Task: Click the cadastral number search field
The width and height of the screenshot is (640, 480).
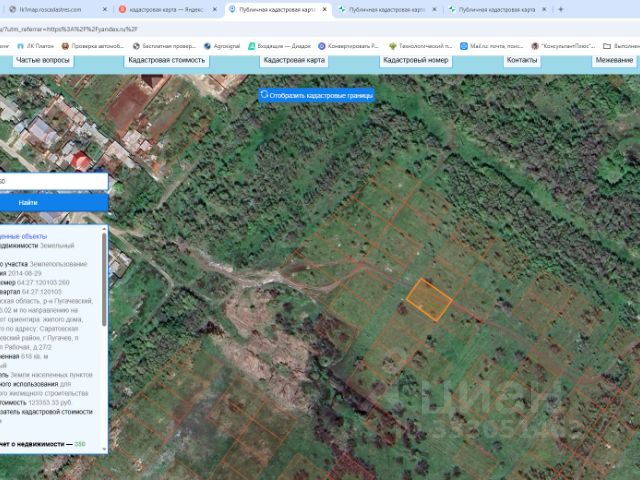Action: pos(54,181)
